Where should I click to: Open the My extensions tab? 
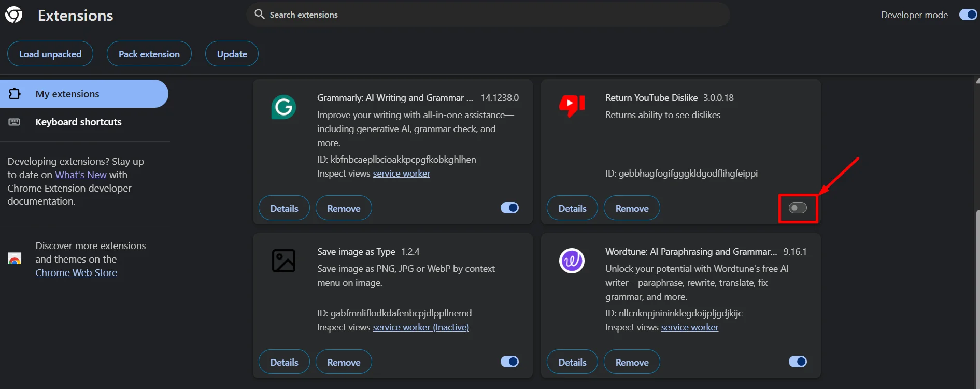click(x=84, y=94)
